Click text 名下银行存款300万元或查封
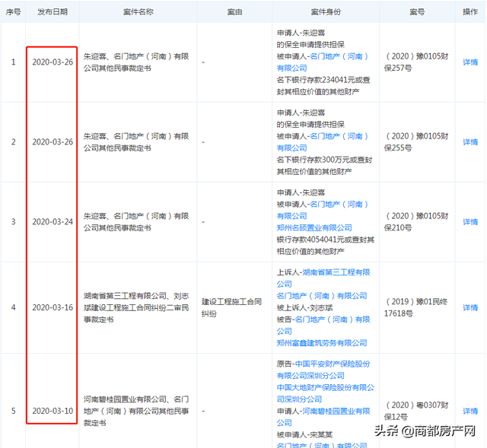This screenshot has width=487, height=448. 324,160
